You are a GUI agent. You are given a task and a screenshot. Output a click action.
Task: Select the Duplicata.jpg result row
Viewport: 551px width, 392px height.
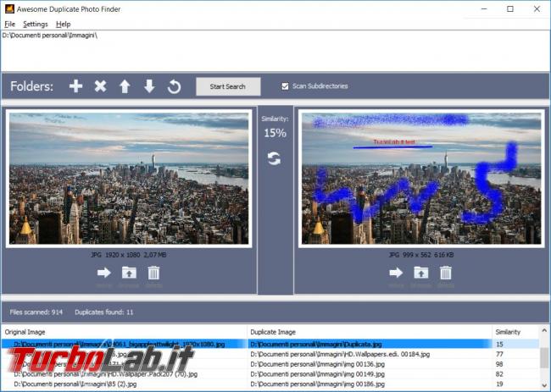click(x=270, y=344)
